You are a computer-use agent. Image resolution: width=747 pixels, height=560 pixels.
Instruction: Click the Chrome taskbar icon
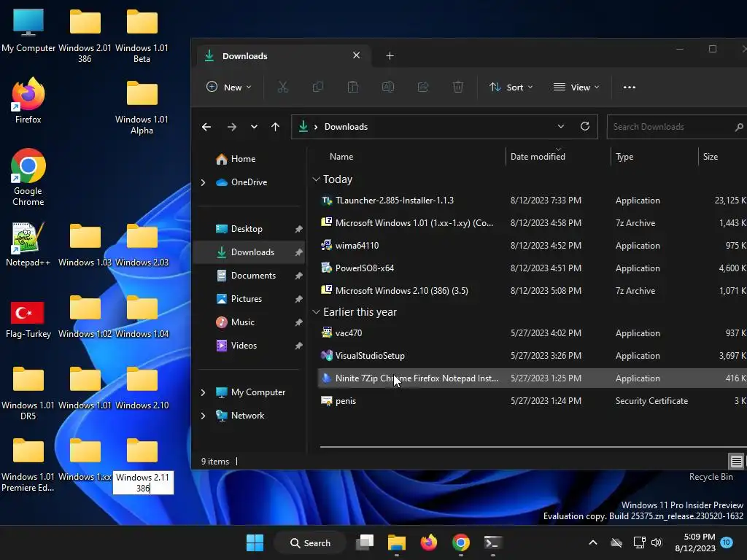point(461,542)
